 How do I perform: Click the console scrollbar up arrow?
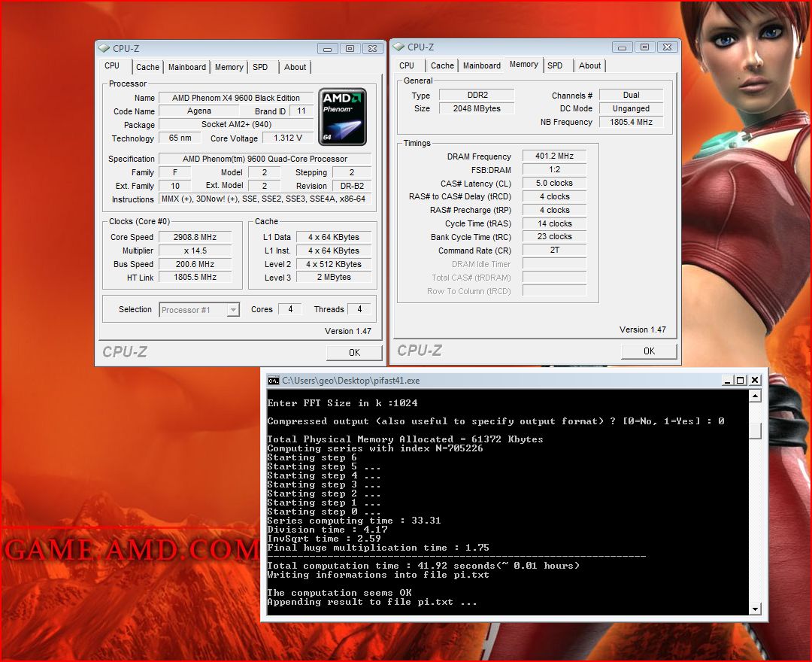(755, 396)
